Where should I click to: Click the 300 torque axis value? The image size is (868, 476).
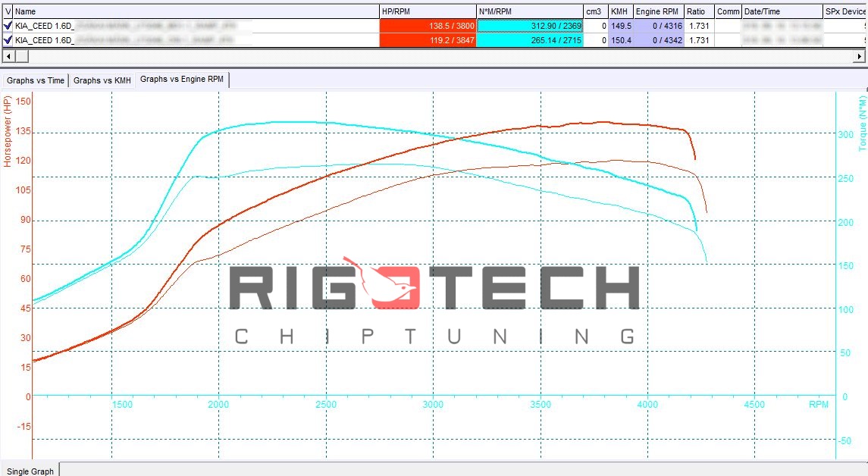click(846, 134)
